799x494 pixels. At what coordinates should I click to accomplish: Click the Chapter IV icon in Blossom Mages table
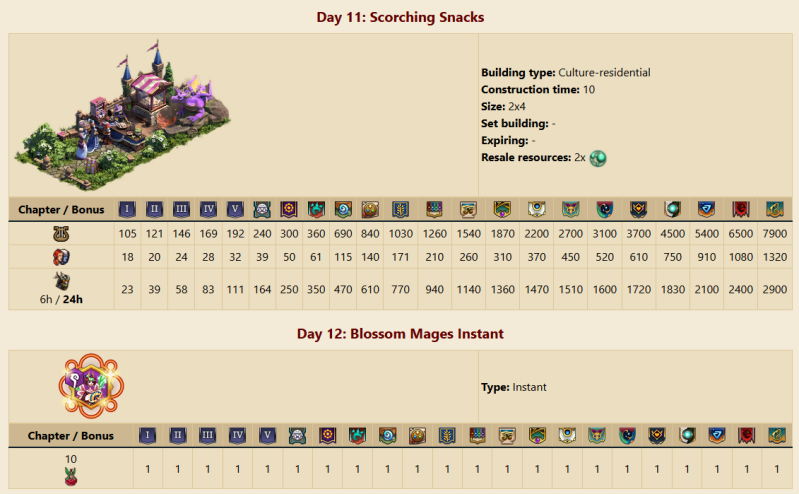tap(237, 436)
